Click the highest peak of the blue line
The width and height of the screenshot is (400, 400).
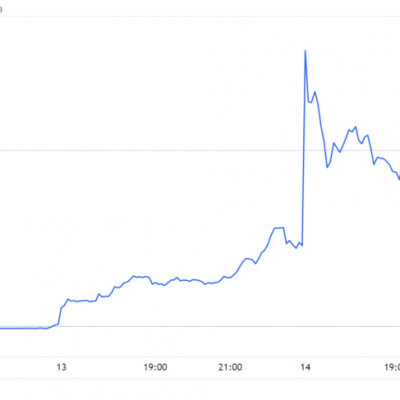click(305, 51)
